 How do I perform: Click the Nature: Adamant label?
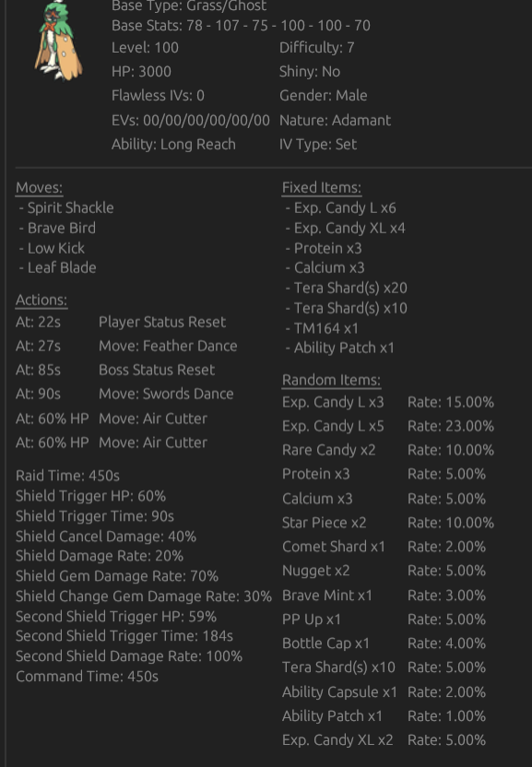pos(336,121)
